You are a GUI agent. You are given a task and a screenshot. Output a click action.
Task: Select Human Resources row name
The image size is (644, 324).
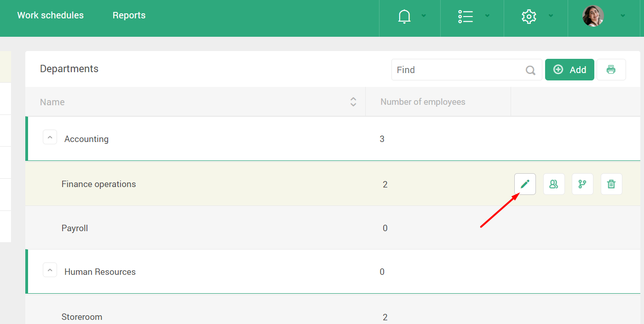coord(100,272)
